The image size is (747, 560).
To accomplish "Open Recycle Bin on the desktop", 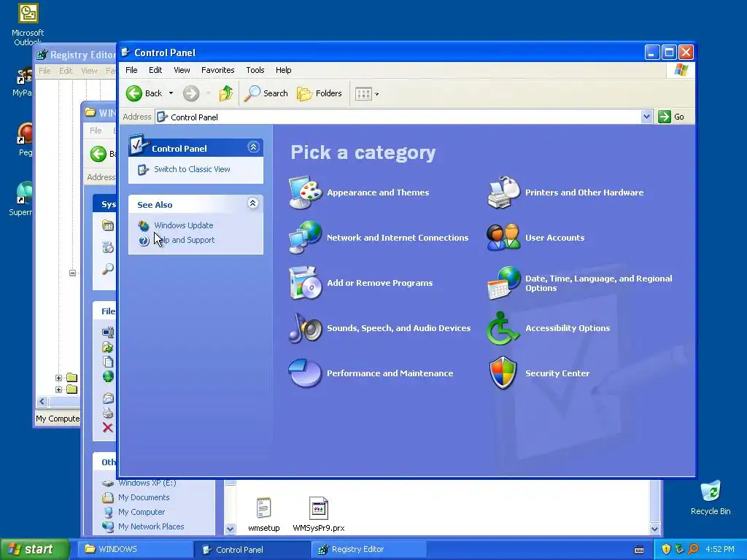I will (711, 498).
